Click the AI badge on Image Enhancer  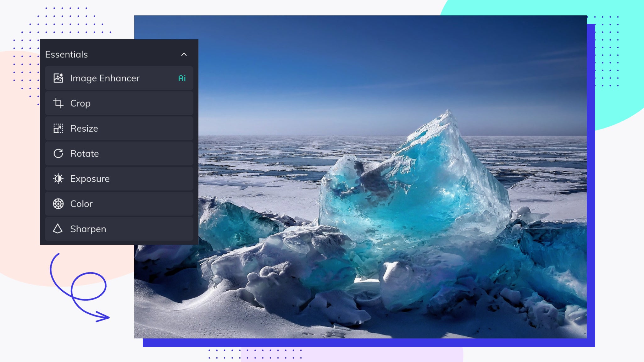[x=182, y=78]
